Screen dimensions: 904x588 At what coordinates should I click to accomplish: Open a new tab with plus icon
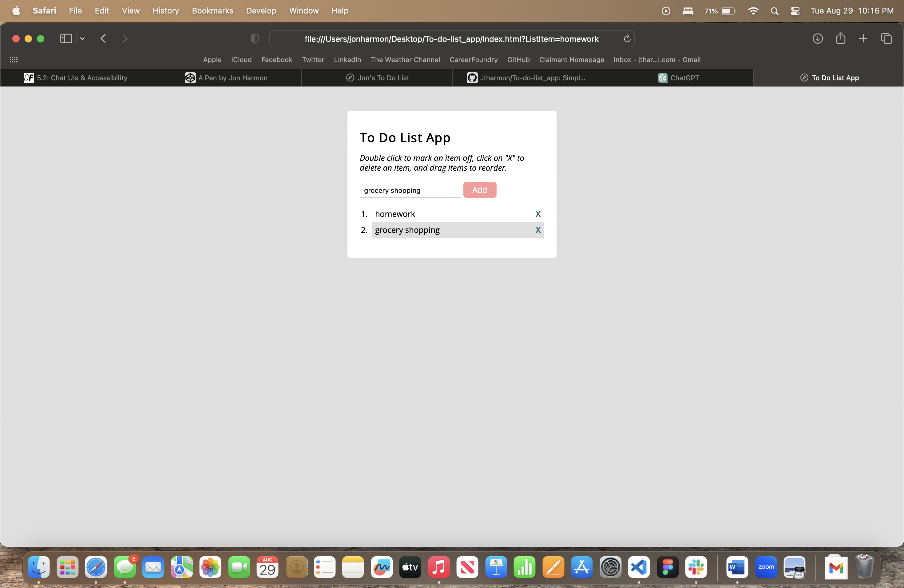pos(863,39)
